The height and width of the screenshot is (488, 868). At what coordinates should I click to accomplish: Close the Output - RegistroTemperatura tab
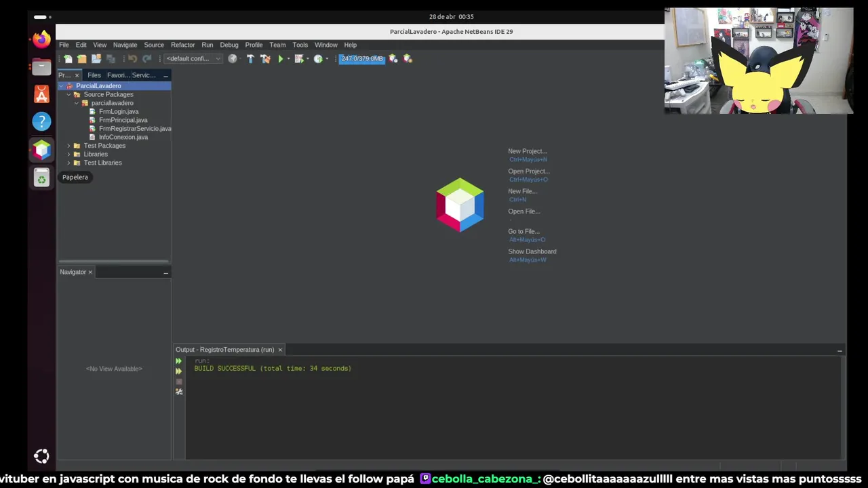(280, 350)
